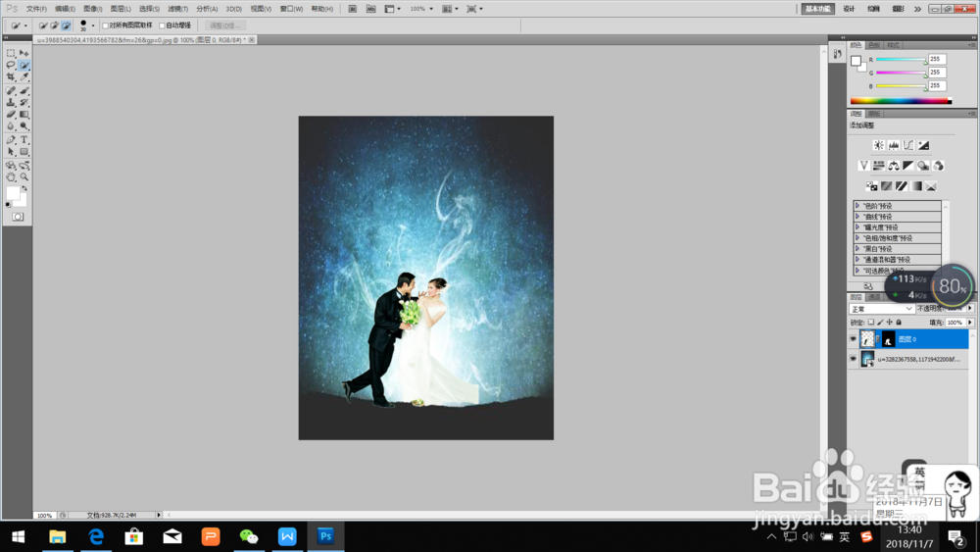This screenshot has width=980, height=552.
Task: Open the brush picker dropdown arrow
Action: (93, 25)
